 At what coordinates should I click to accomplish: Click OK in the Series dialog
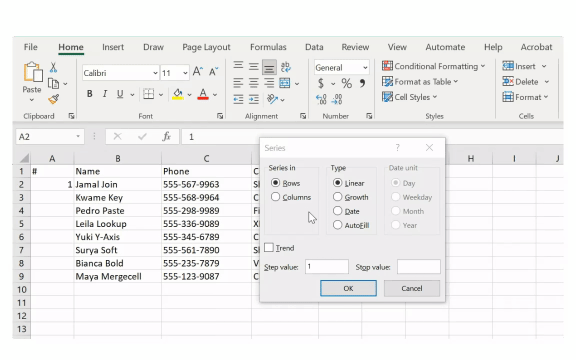(x=348, y=288)
